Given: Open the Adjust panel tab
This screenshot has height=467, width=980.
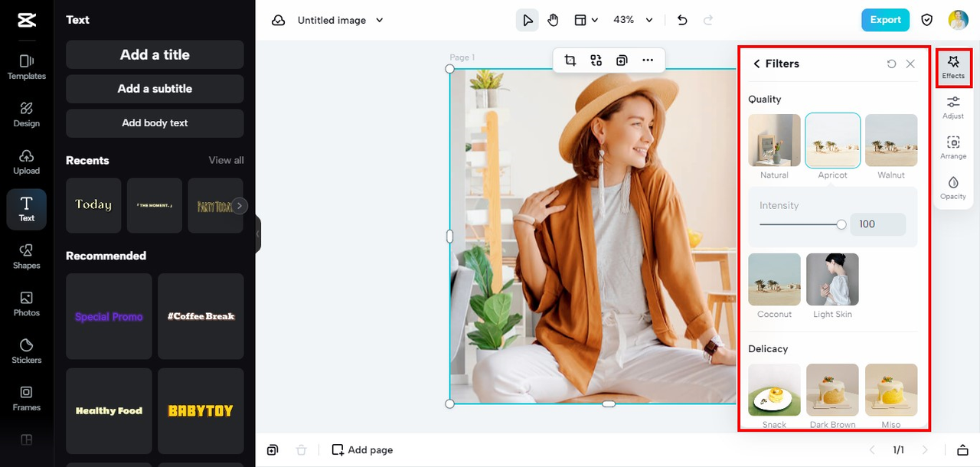Looking at the screenshot, I should click(x=953, y=107).
